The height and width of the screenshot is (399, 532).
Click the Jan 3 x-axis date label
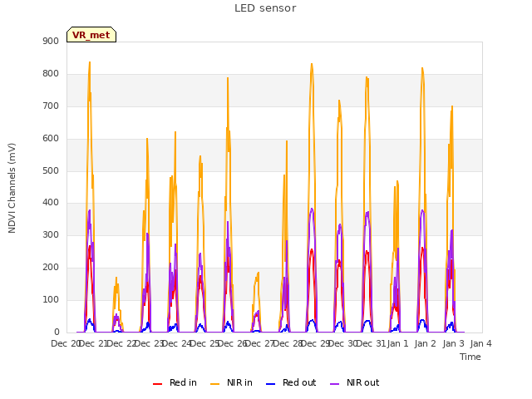(453, 343)
